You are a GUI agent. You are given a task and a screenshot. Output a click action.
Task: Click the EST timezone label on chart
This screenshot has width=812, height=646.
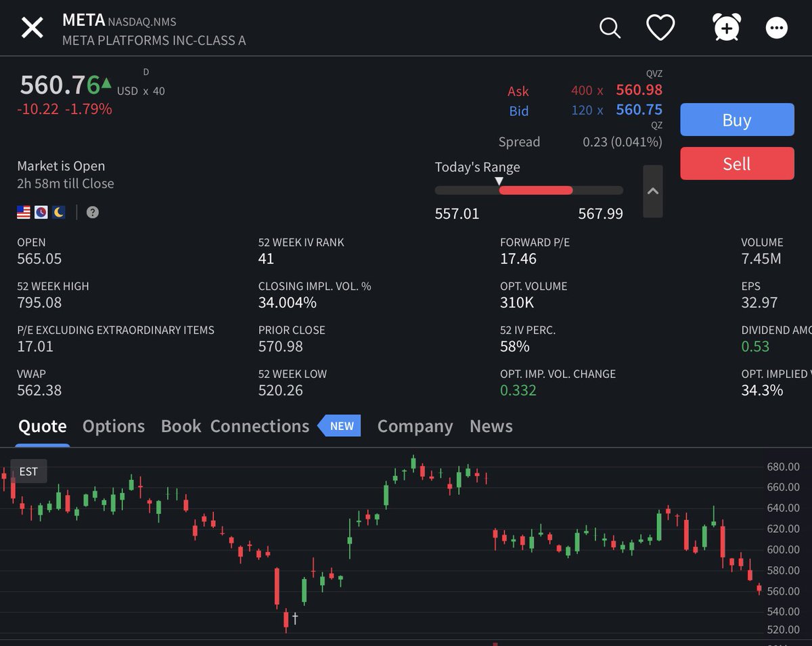(x=28, y=471)
